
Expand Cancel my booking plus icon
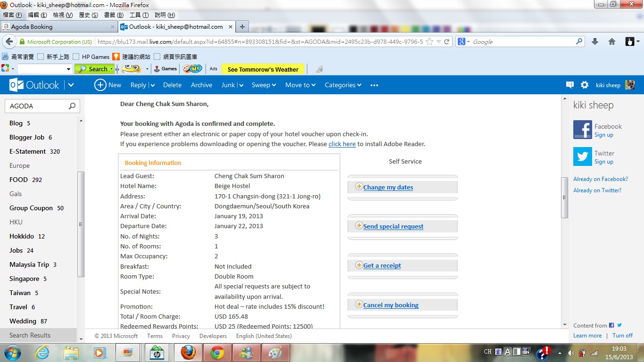(x=359, y=304)
